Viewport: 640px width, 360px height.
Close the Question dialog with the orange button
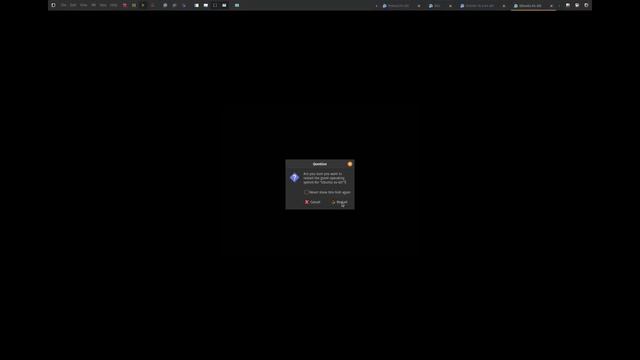tap(350, 164)
